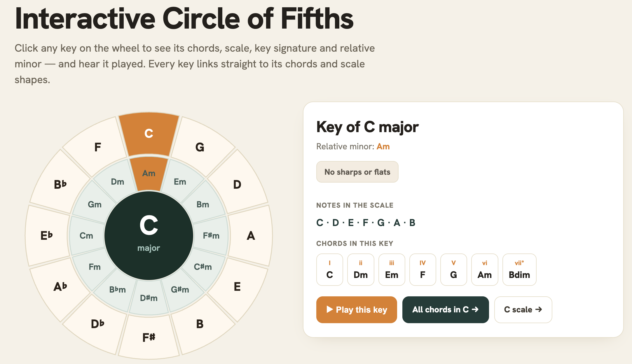Click the C tonic chord card
The height and width of the screenshot is (364, 632).
(330, 269)
